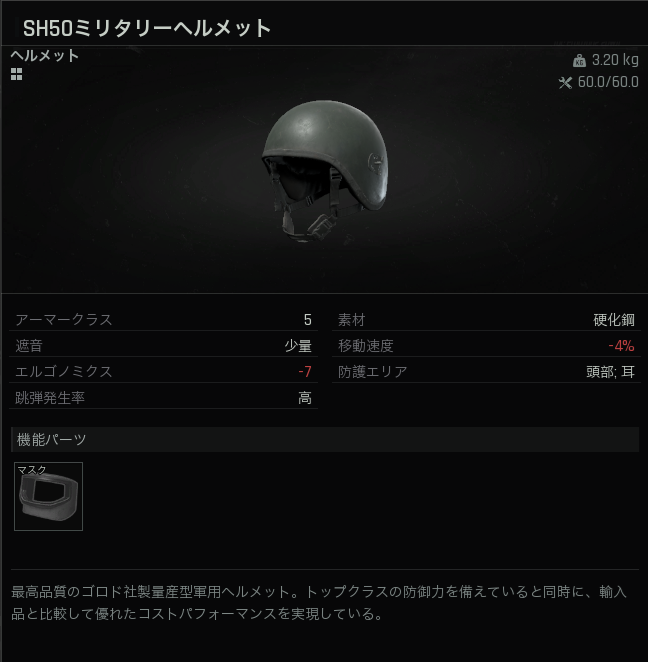Click the 跳弾発生率 stat row
The image size is (648, 662).
[163, 398]
